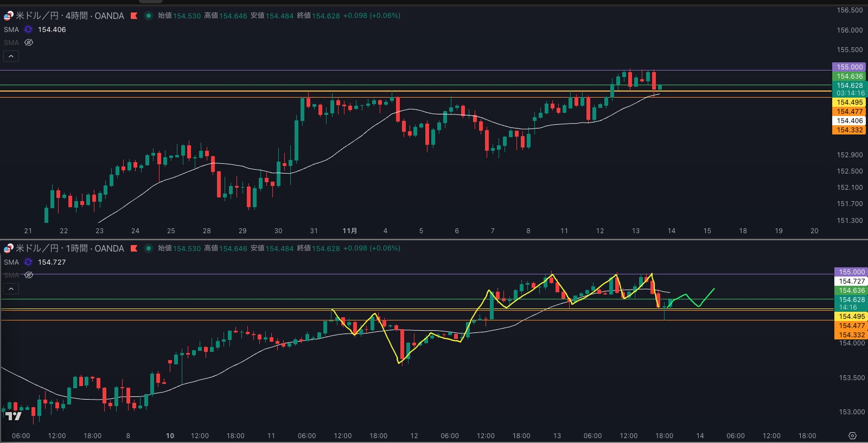Click the red flag icon on 4-hour chart
Viewport: 868px width, 443px height.
point(134,16)
